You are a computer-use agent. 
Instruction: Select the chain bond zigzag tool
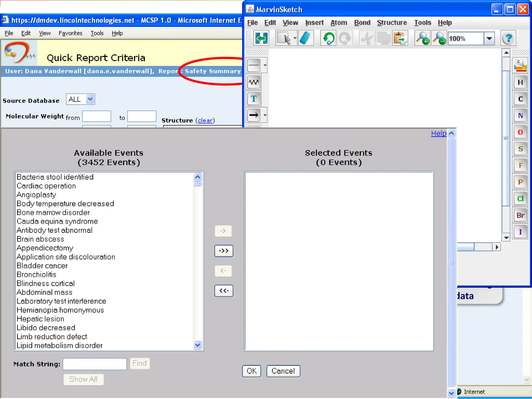pos(254,82)
